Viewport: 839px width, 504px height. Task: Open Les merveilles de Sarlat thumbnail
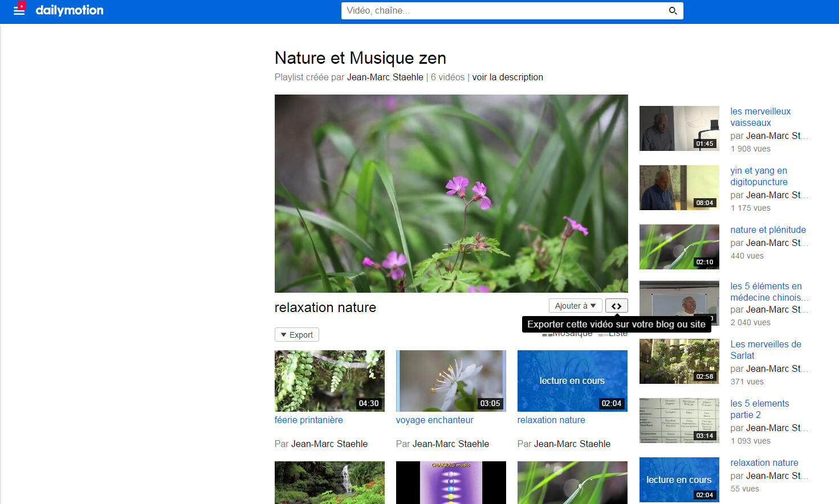(x=679, y=361)
